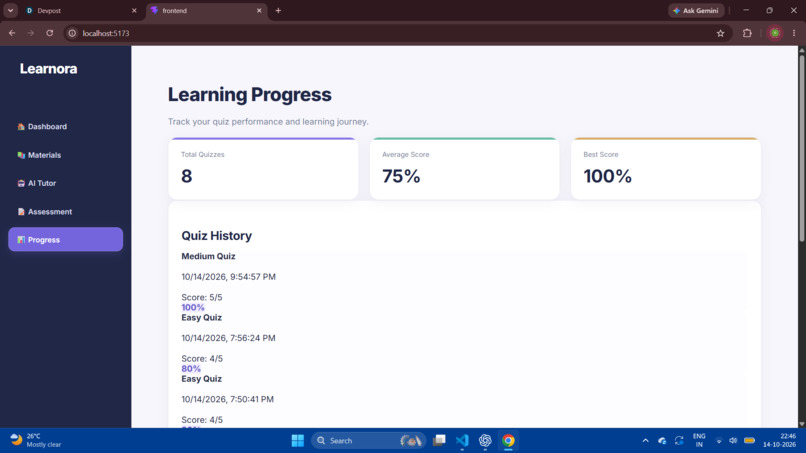Click the Progress chart icon
The image size is (806, 453).
click(x=21, y=240)
